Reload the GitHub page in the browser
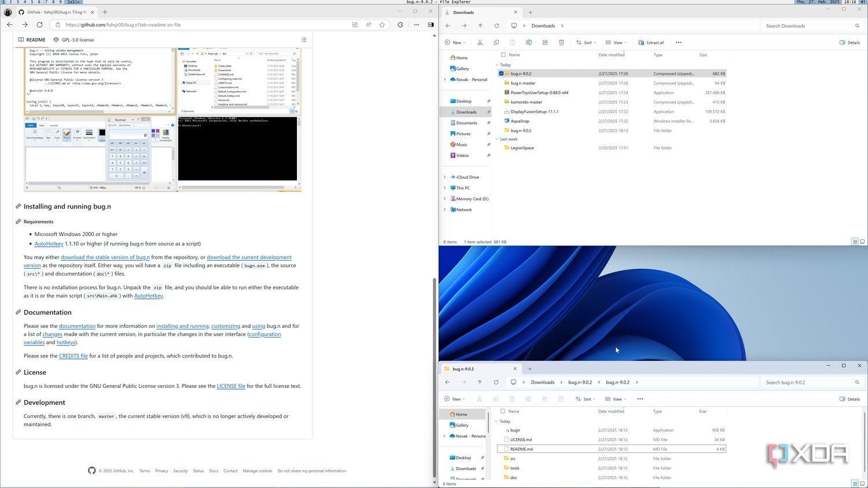Image resolution: width=868 pixels, height=488 pixels. pos(39,25)
